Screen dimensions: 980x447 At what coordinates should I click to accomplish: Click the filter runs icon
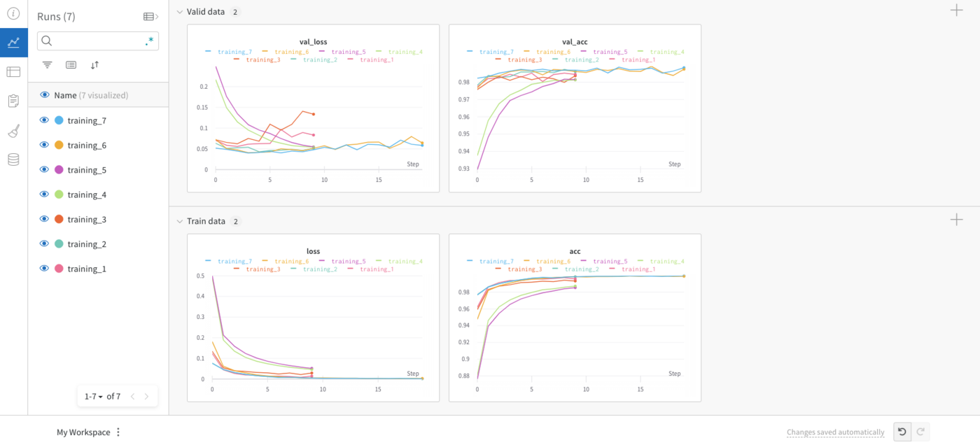tap(47, 65)
